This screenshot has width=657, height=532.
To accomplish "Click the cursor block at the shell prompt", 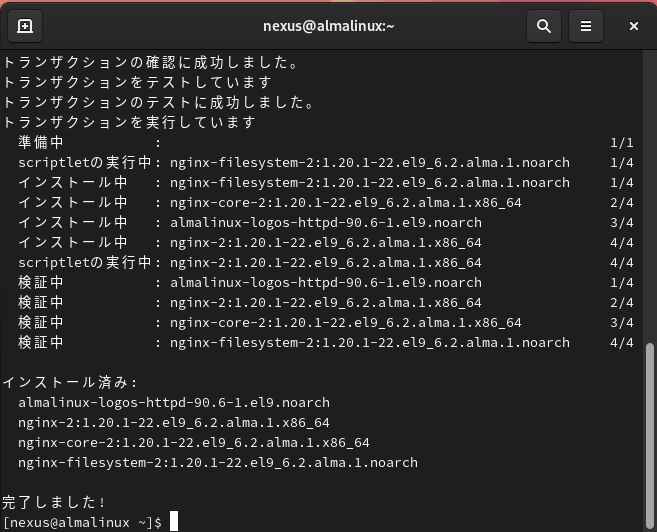I will click(x=173, y=522).
